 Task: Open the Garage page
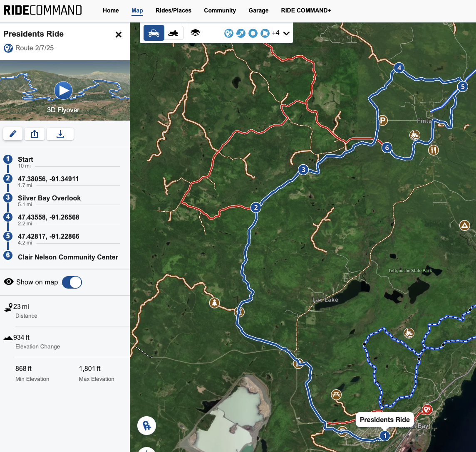(x=258, y=10)
